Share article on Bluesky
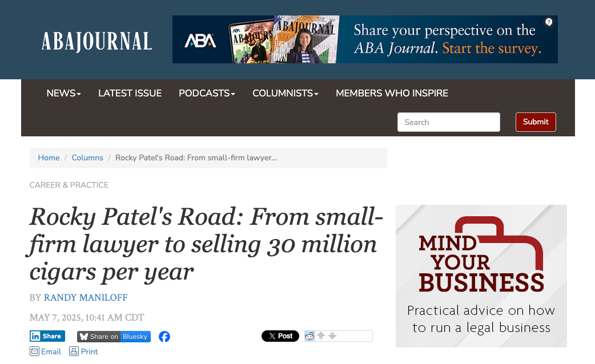Viewport: 595px width, 364px height. [114, 337]
